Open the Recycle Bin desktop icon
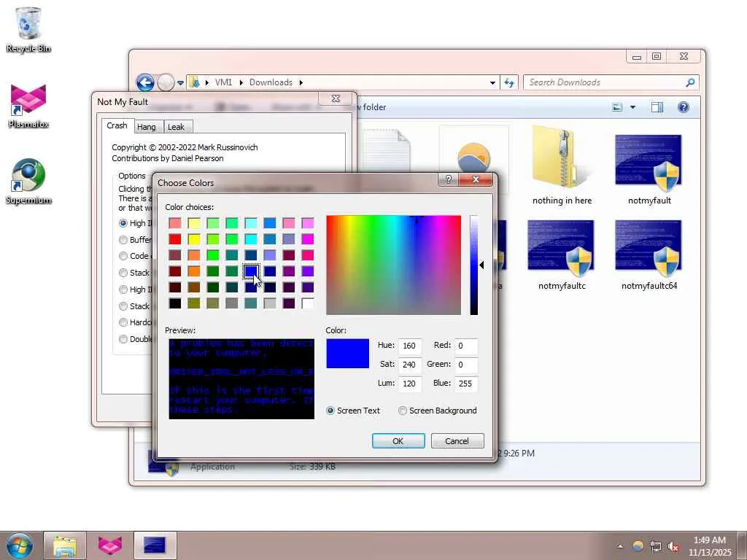 (x=28, y=30)
